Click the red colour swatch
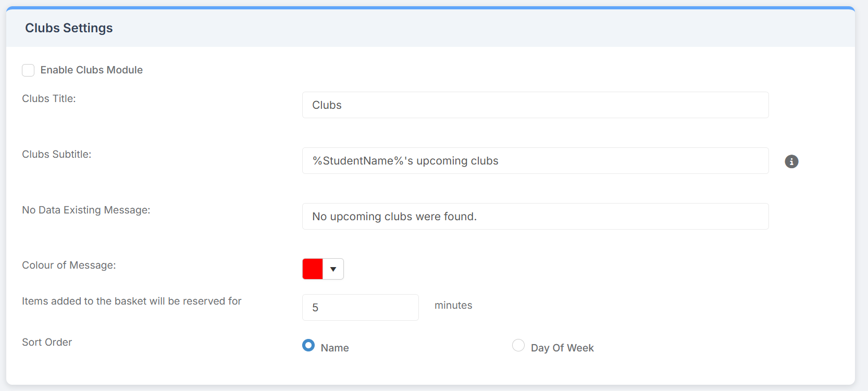Screen dimensions: 868x391 coord(313,269)
